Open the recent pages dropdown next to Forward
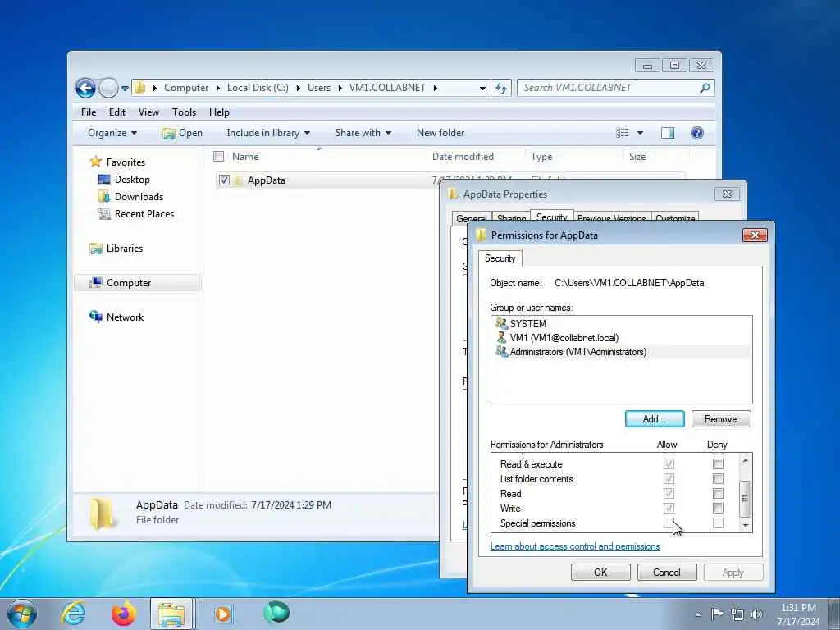The image size is (840, 630). coord(125,89)
